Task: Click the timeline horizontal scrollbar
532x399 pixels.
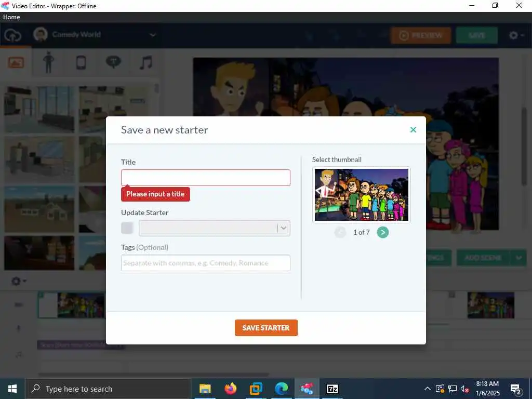Action: [153, 375]
